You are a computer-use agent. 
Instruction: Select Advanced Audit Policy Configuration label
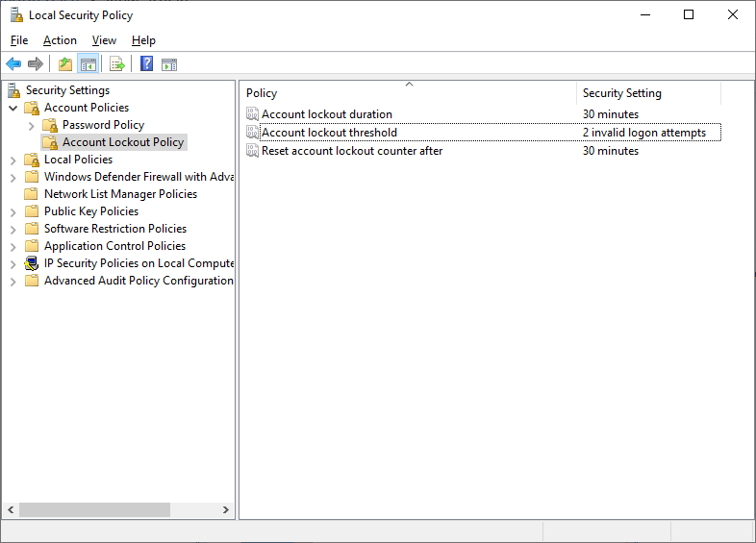pos(139,281)
